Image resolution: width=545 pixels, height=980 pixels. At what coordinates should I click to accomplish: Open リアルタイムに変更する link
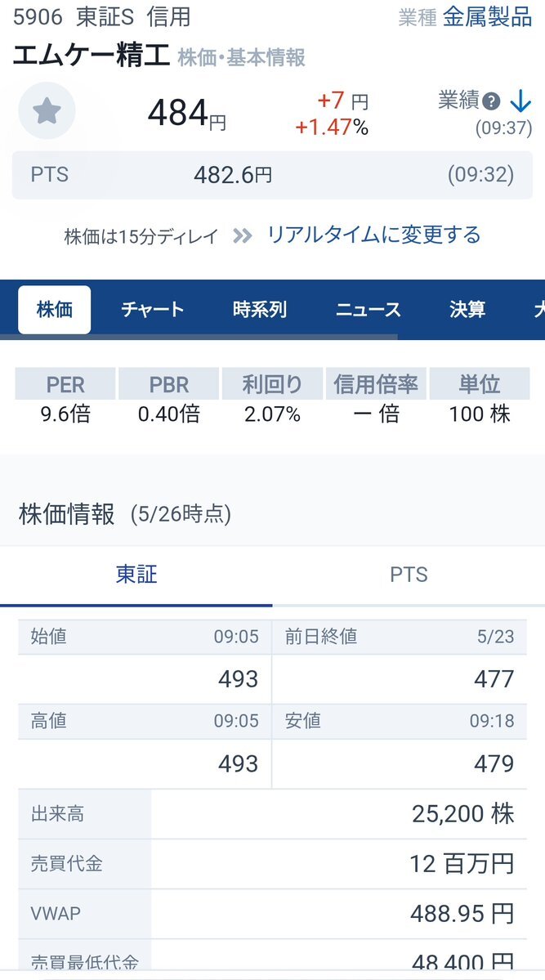click(373, 235)
